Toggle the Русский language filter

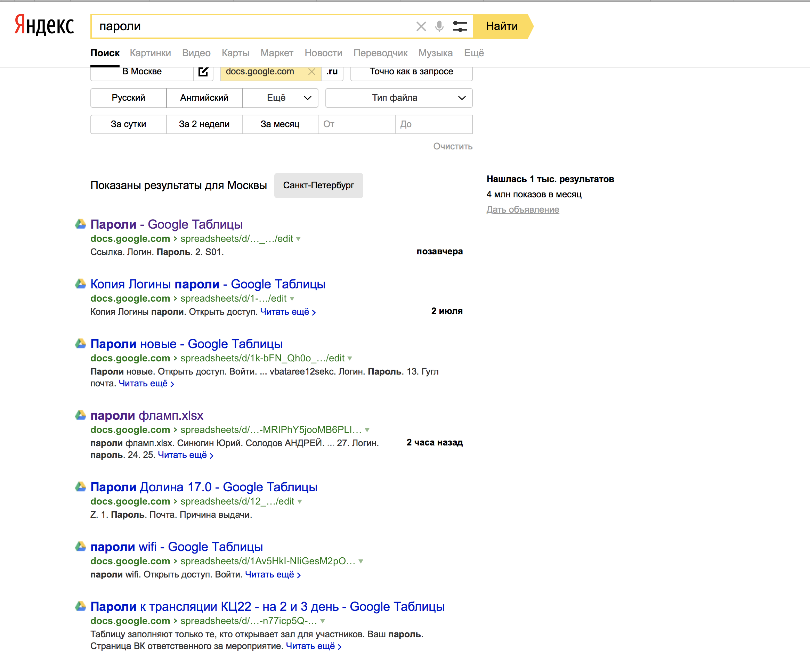[128, 98]
